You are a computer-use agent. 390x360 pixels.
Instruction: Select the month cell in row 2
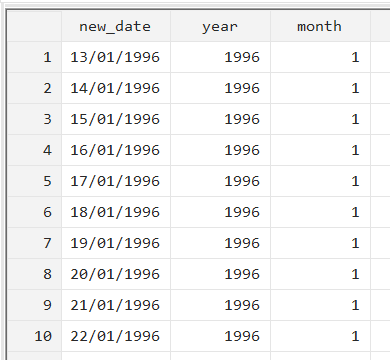pos(320,88)
